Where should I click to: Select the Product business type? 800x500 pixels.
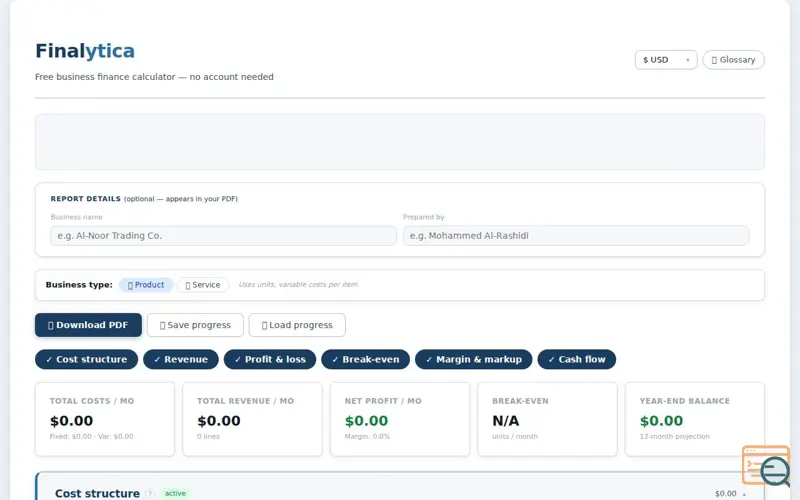click(x=146, y=285)
